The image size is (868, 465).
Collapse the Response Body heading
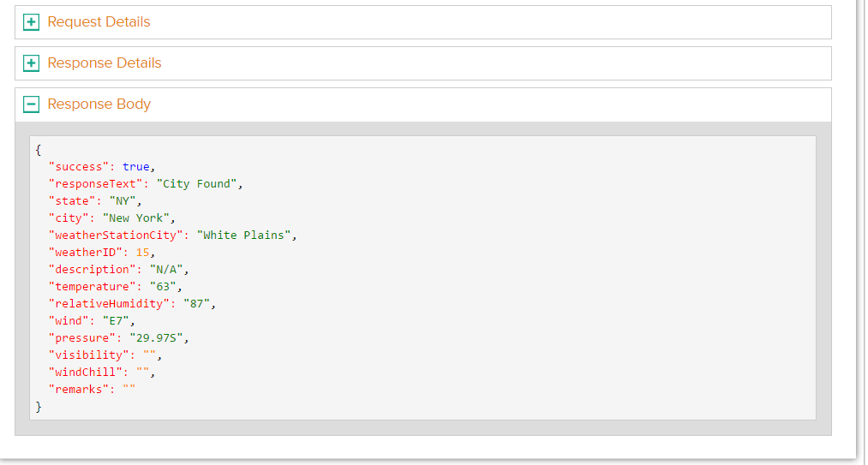click(99, 104)
